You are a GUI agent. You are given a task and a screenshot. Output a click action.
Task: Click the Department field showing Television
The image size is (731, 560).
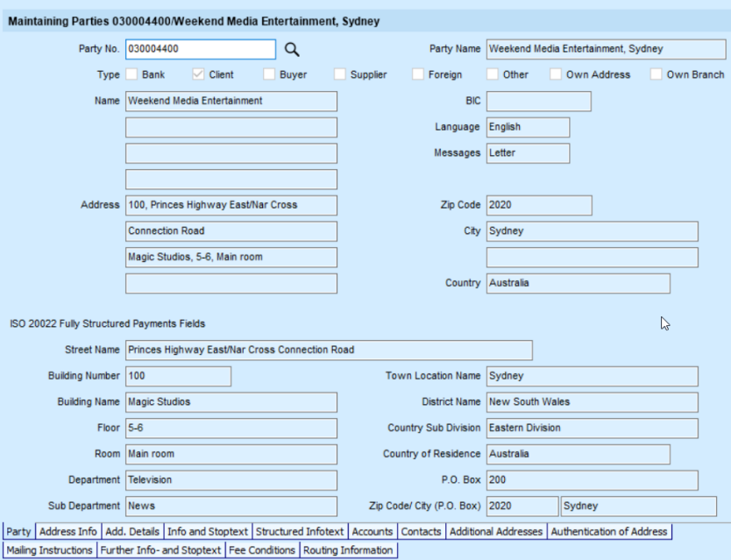[231, 480]
